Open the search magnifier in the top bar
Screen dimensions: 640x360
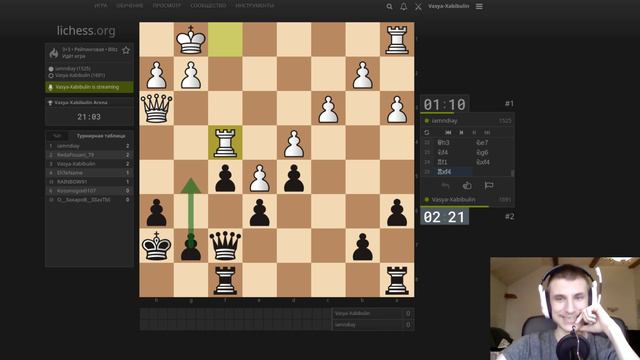(x=389, y=7)
